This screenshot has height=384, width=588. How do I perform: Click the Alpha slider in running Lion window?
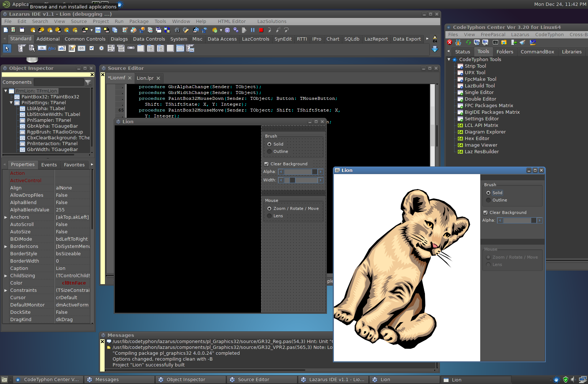[x=520, y=220]
